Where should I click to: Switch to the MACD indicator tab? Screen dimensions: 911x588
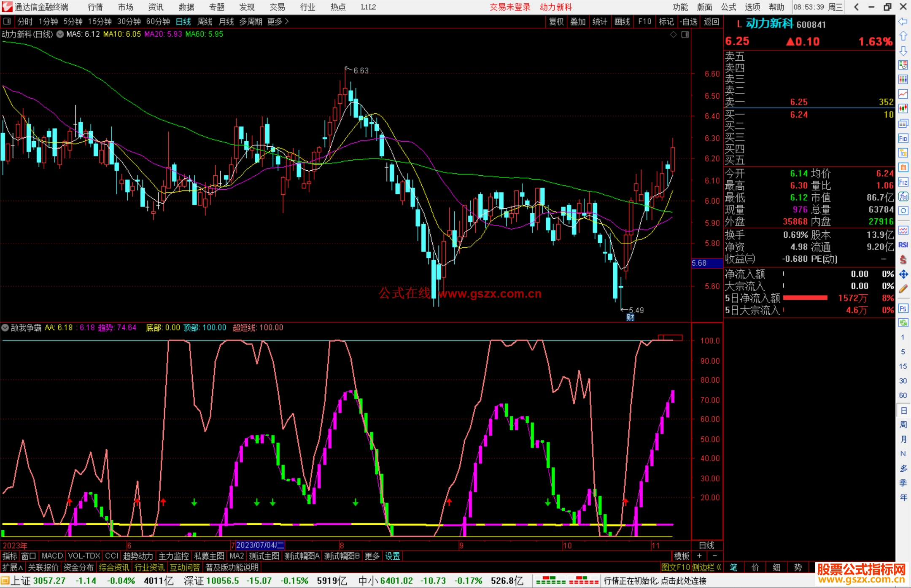point(52,556)
